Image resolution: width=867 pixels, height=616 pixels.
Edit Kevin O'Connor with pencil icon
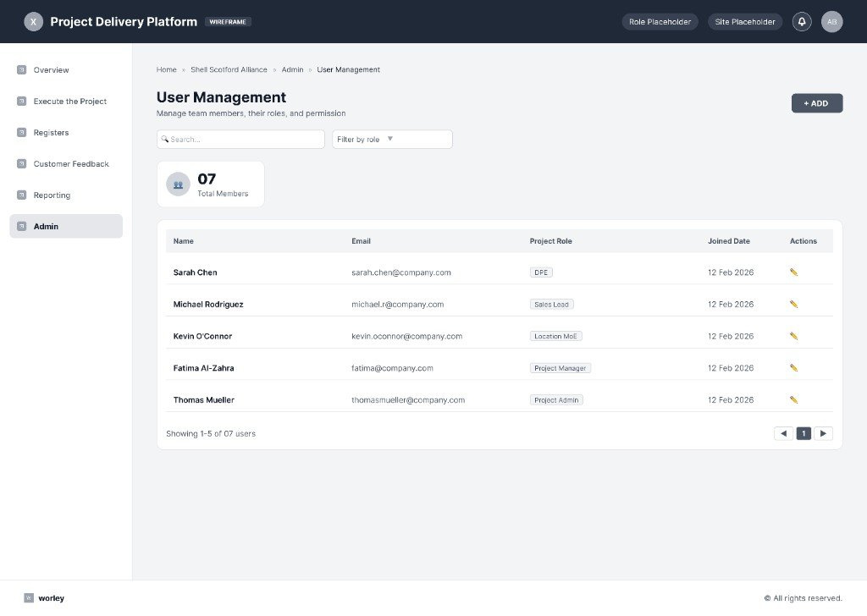coord(793,336)
